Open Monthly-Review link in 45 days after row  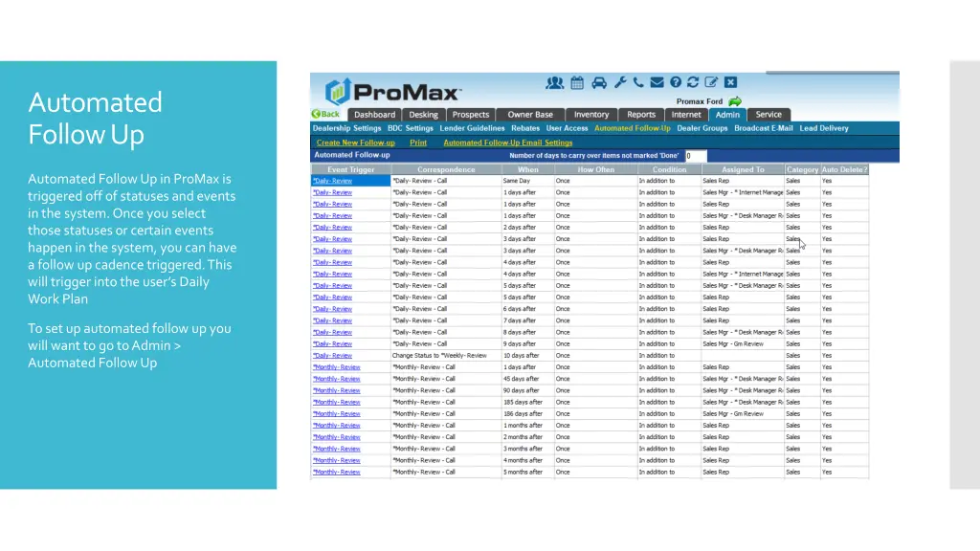337,379
